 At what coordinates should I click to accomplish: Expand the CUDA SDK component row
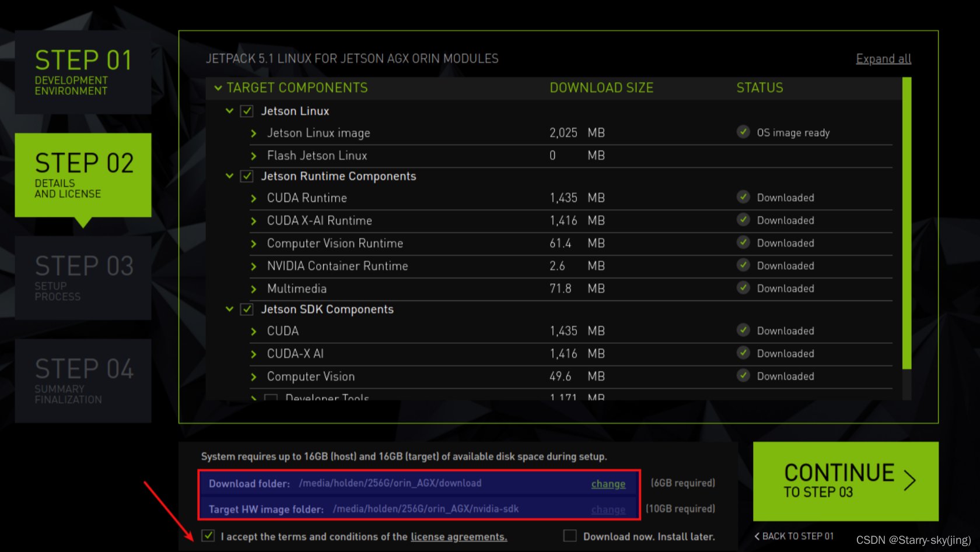click(x=253, y=332)
